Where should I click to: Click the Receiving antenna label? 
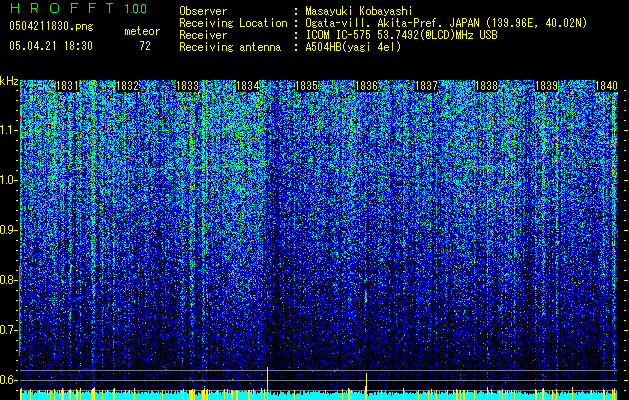tap(230, 47)
